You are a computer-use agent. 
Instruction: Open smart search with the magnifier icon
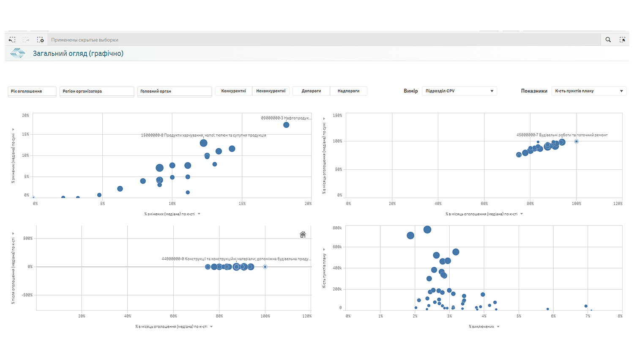coord(608,39)
